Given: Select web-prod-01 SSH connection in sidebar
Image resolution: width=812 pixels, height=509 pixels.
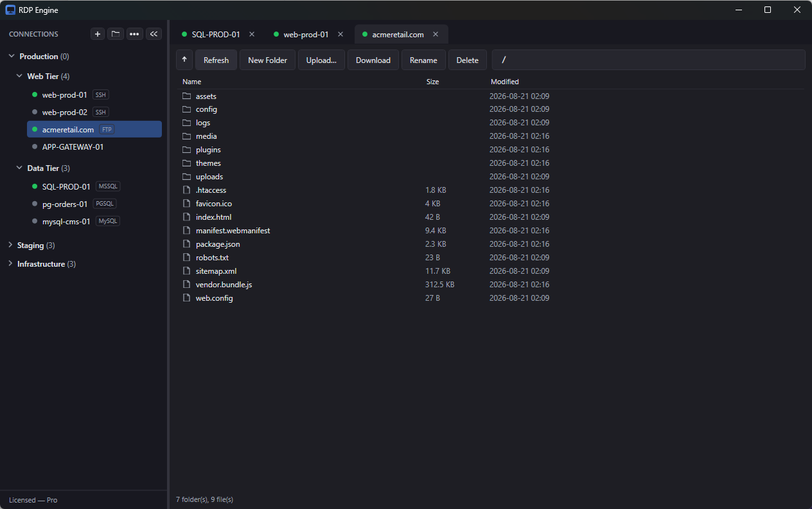Looking at the screenshot, I should click(x=94, y=95).
